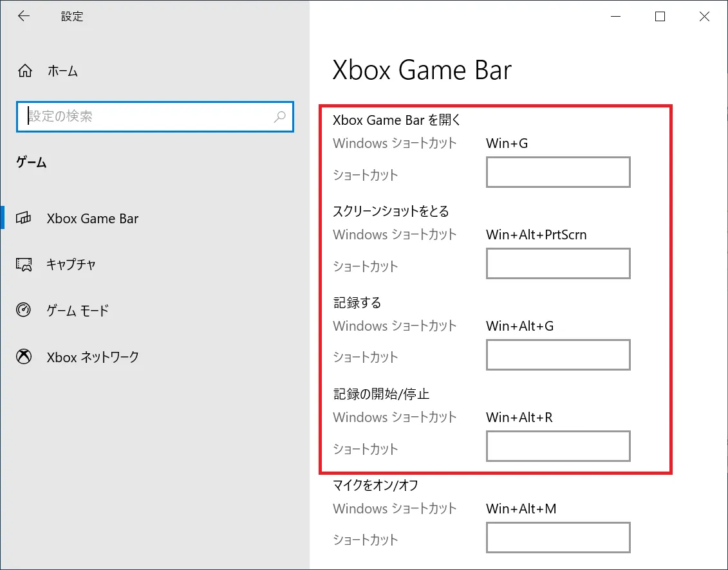Click shortcut field for 記録の開始/停止
This screenshot has width=728, height=570.
[x=558, y=446]
